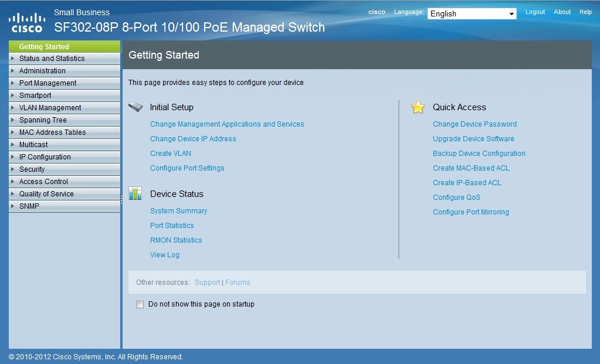Click the sidebar resize handle
This screenshot has width=600, height=364.
point(121,199)
